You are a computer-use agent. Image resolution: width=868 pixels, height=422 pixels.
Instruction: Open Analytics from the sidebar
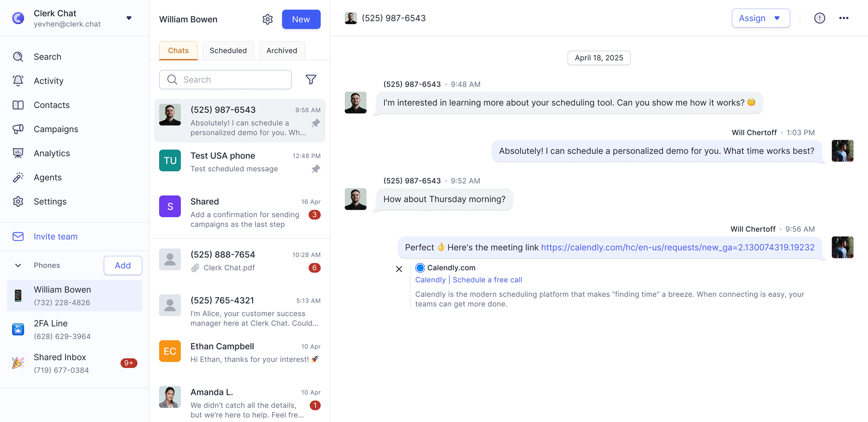pos(52,153)
